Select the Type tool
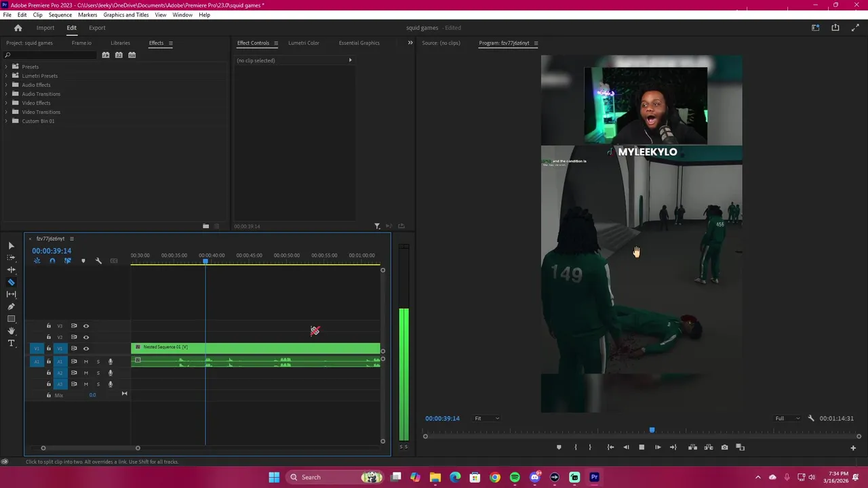868x488 pixels. point(11,343)
